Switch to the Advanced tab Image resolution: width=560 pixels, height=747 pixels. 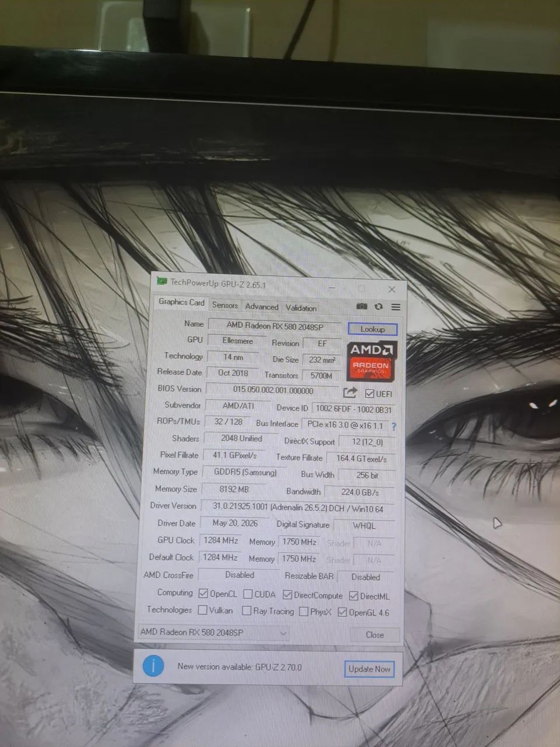261,306
